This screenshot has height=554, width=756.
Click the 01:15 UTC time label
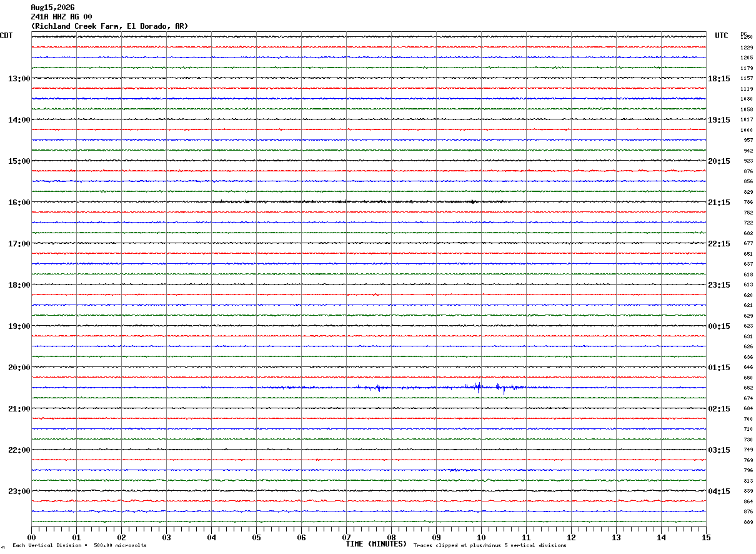coord(719,368)
